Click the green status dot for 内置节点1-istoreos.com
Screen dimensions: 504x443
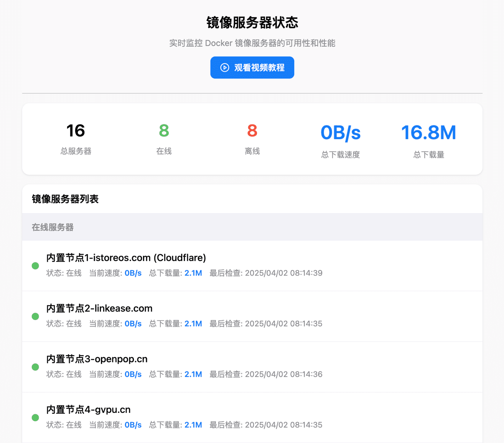coord(35,266)
